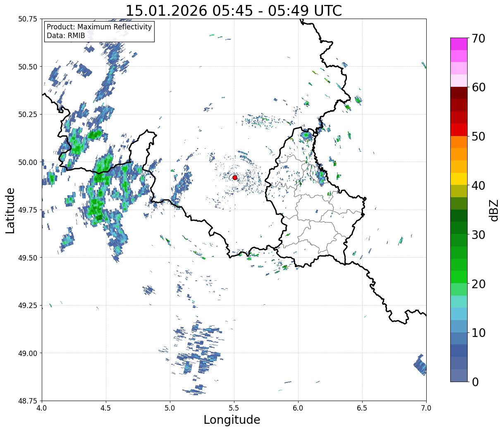The width and height of the screenshot is (504, 430).
Task: Click the bright green colorbar segment above 20
Action: [459, 277]
